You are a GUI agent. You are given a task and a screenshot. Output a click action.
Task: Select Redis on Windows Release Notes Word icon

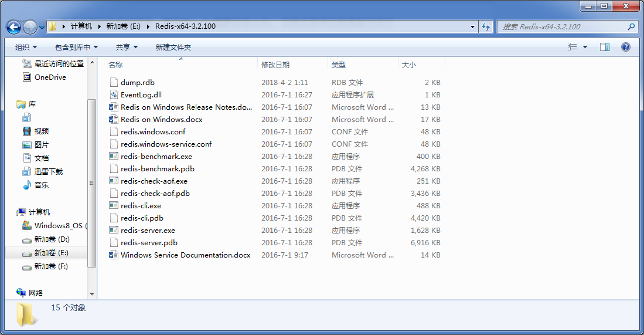pyautogui.click(x=113, y=107)
